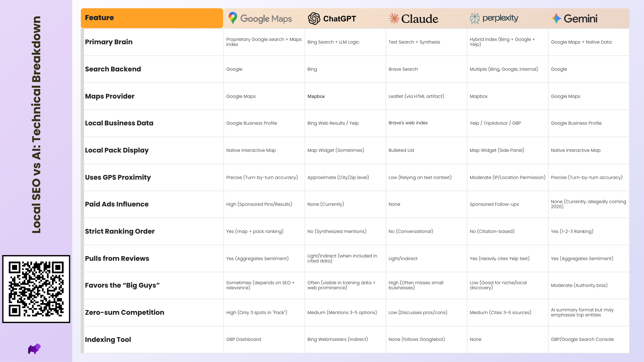Click the ChatGPT knot logo icon
The width and height of the screenshot is (644, 362).
click(314, 18)
